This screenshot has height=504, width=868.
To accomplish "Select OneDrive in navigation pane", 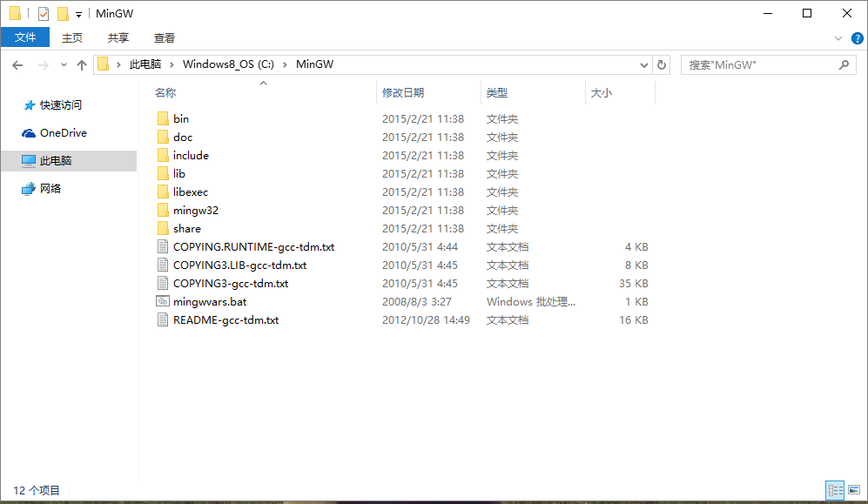I will (x=63, y=133).
